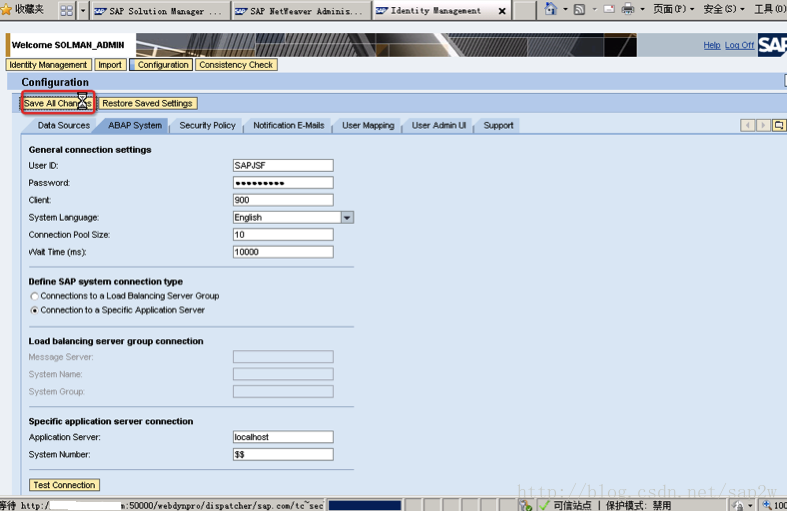Image resolution: width=788 pixels, height=512 pixels.
Task: Expand print options dropdown arrow
Action: [x=642, y=9]
